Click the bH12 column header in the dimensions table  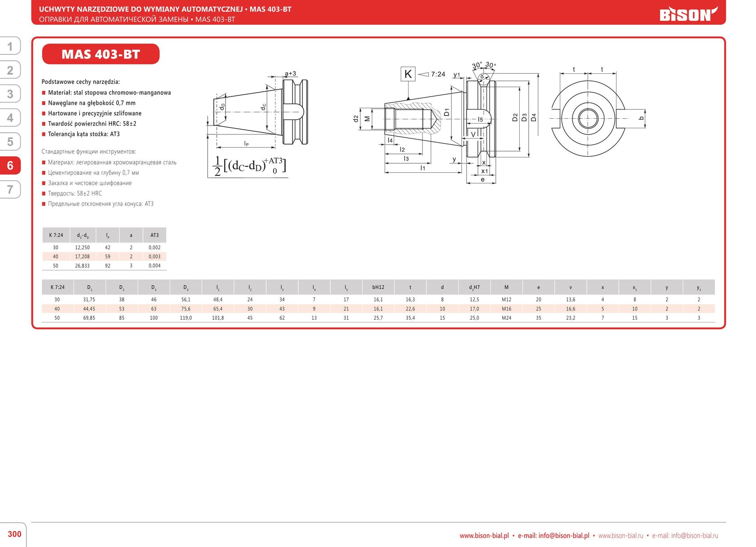point(378,287)
